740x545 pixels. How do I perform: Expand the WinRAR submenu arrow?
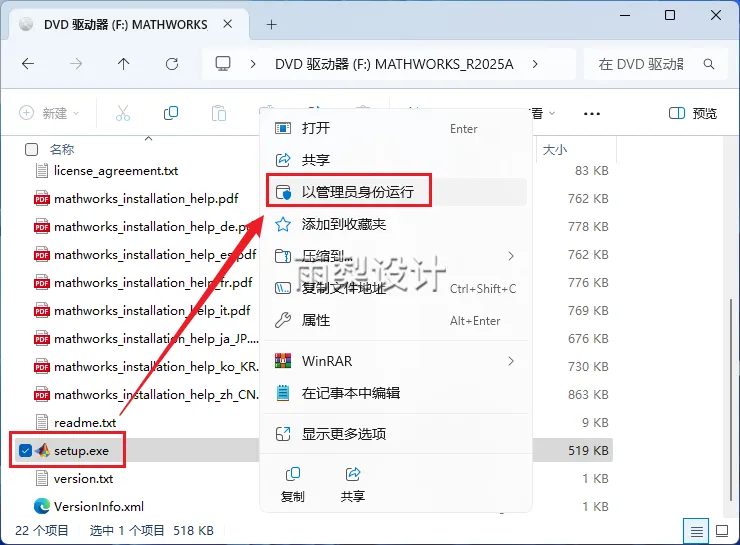[511, 361]
